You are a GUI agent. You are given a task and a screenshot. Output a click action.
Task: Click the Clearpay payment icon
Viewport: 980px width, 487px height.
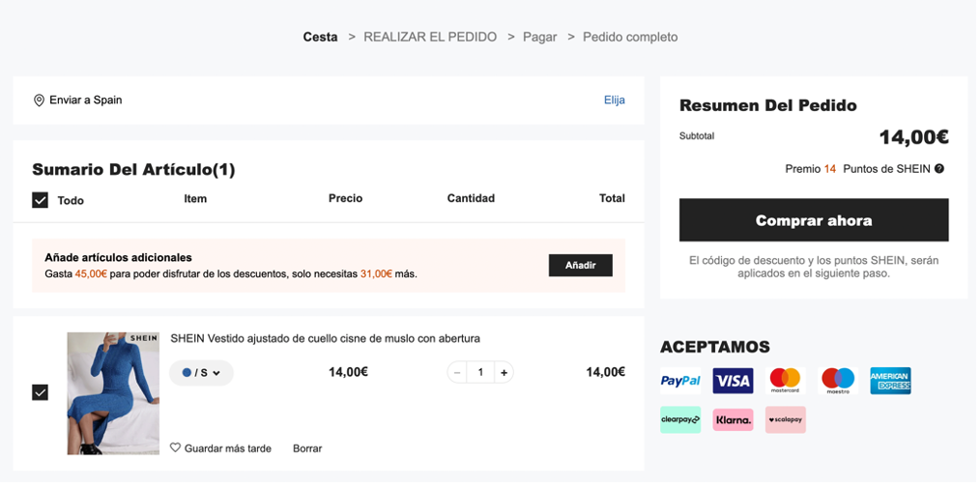click(680, 420)
